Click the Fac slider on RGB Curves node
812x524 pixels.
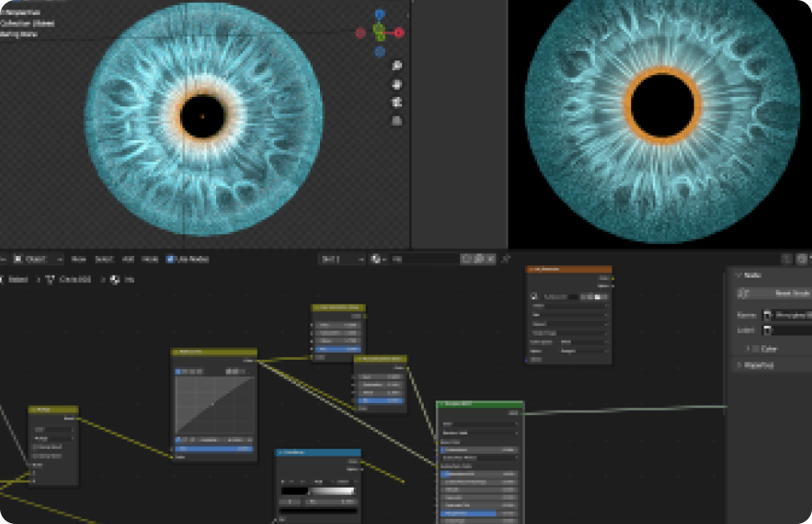(x=214, y=449)
